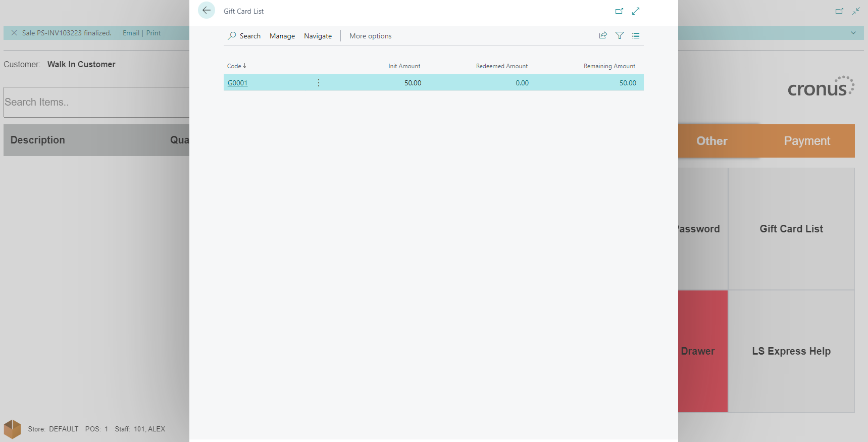
Task: Click the share icon in the list toolbar
Action: click(x=603, y=35)
